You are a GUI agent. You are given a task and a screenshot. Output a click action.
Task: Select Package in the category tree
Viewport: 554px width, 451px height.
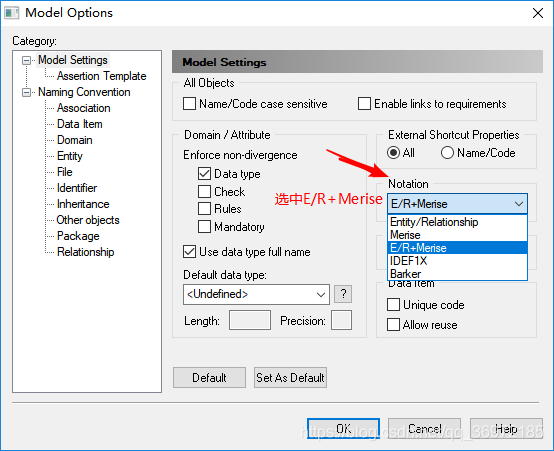[78, 236]
